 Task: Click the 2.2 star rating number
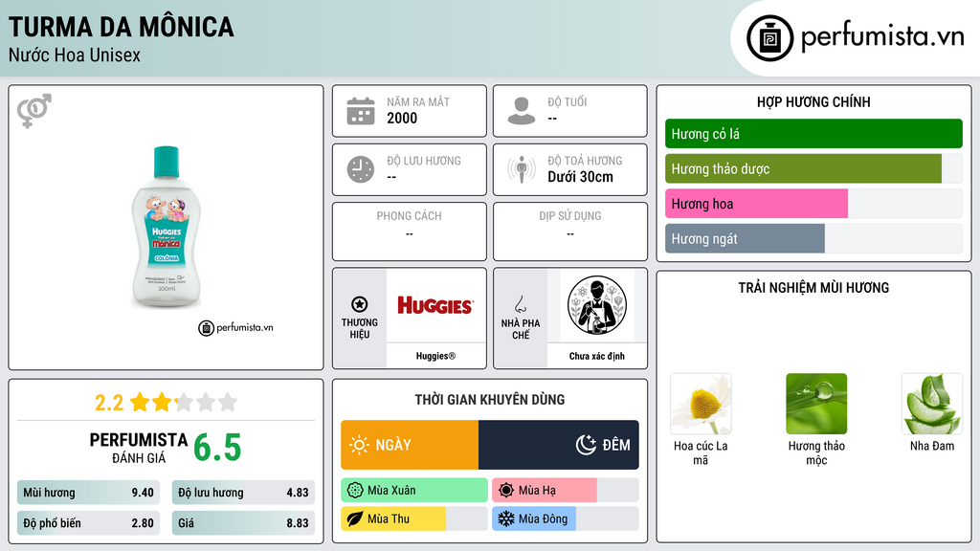(109, 403)
